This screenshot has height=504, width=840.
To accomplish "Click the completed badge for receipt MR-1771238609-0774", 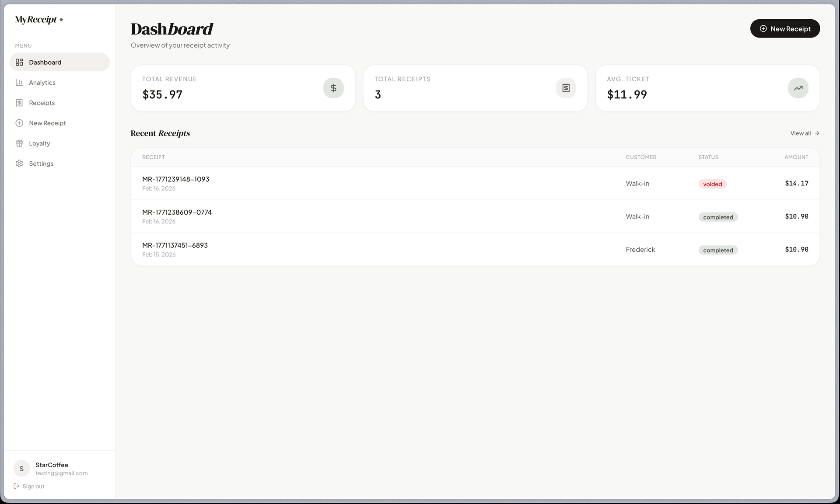I will coord(717,217).
